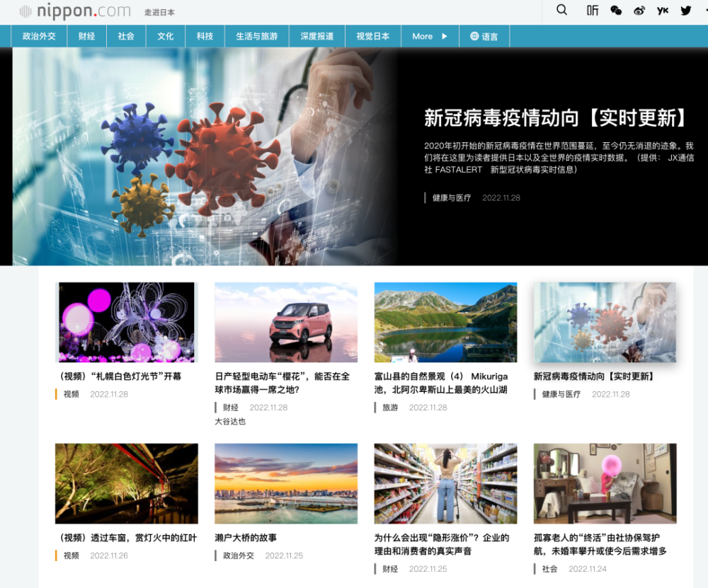The width and height of the screenshot is (708, 588).
Task: Open the Seto bridge sunset thumbnail
Action: [286, 483]
